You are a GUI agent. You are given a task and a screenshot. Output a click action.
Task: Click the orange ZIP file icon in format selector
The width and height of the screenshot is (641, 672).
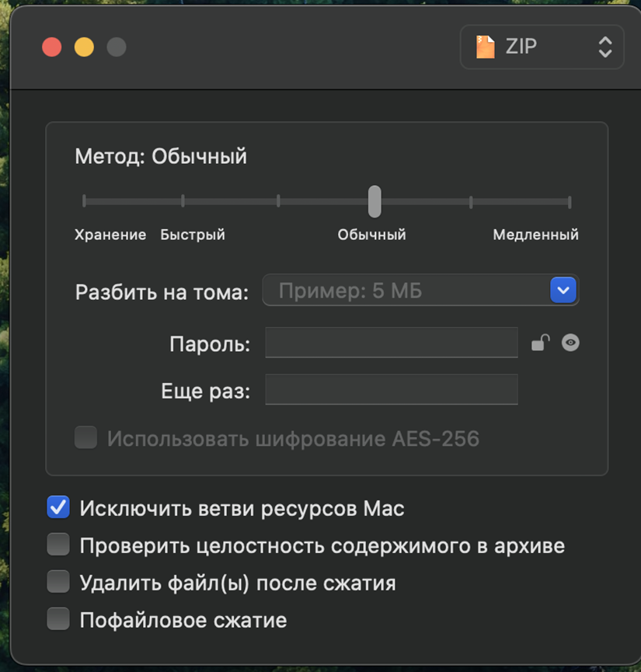(486, 47)
